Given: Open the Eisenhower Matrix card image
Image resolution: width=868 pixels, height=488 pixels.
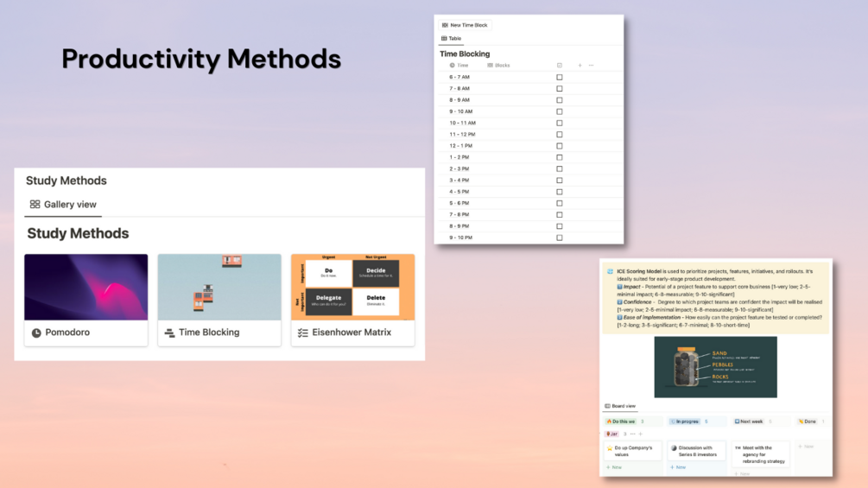Looking at the screenshot, I should pyautogui.click(x=352, y=287).
